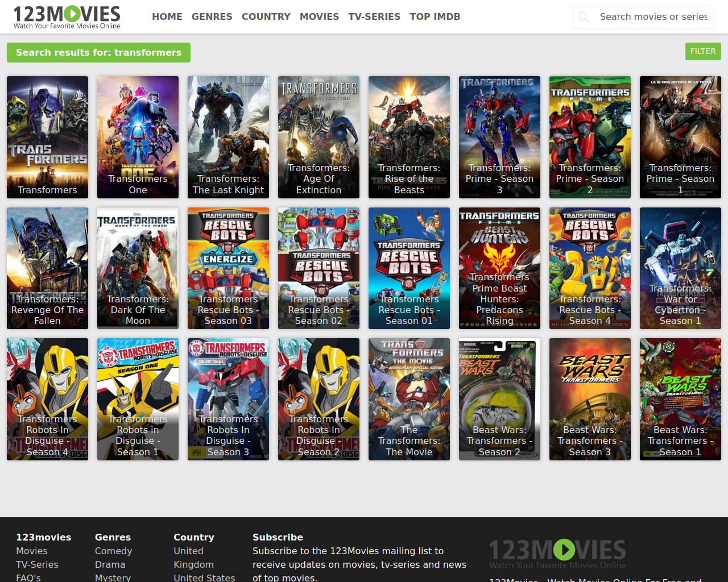
Task: Go to the MOVIES section
Action: click(319, 16)
